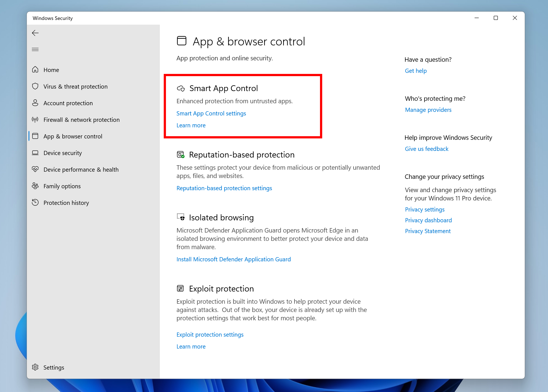Viewport: 548px width, 392px height.
Task: Select Virus & threat protection icon
Action: click(x=36, y=86)
